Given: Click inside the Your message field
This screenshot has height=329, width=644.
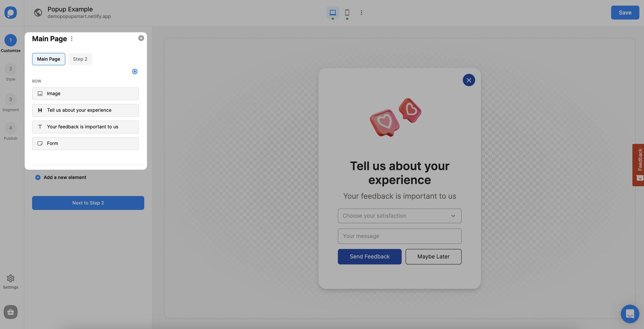Looking at the screenshot, I should 399,236.
